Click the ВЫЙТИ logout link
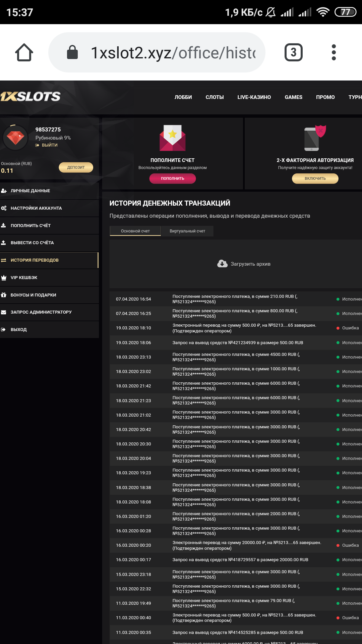The image size is (362, 644). pyautogui.click(x=50, y=145)
